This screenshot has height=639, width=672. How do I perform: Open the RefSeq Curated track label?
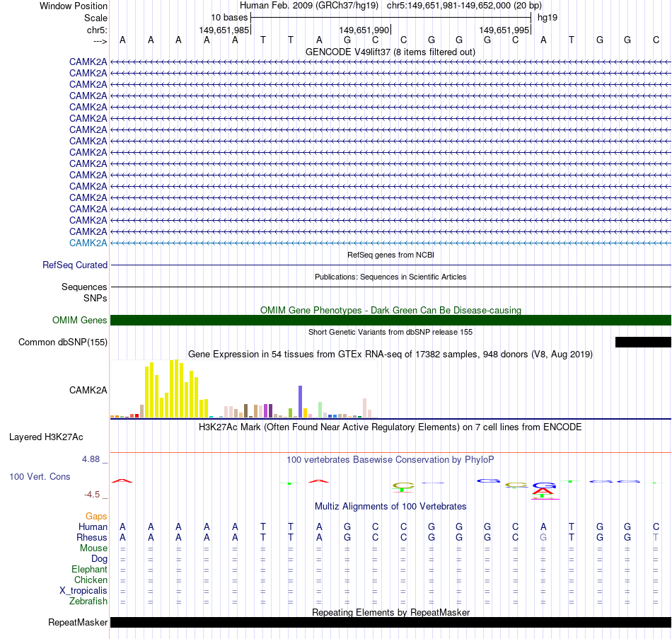pyautogui.click(x=75, y=265)
